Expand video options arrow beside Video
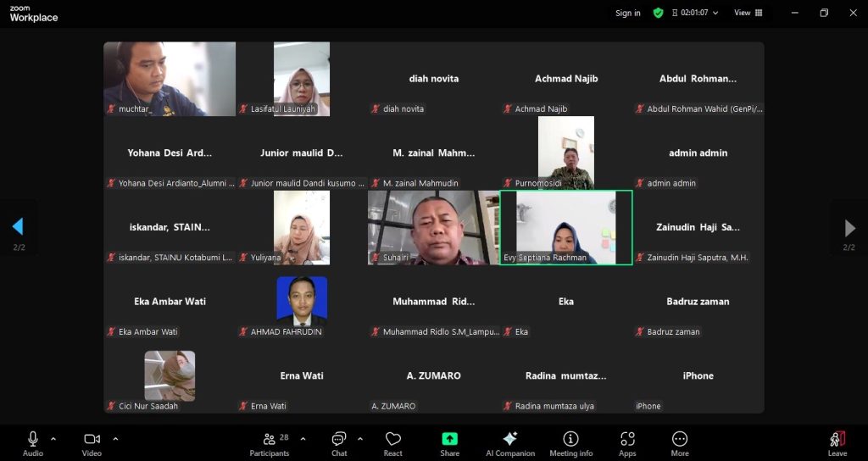868x461 pixels. point(115,439)
